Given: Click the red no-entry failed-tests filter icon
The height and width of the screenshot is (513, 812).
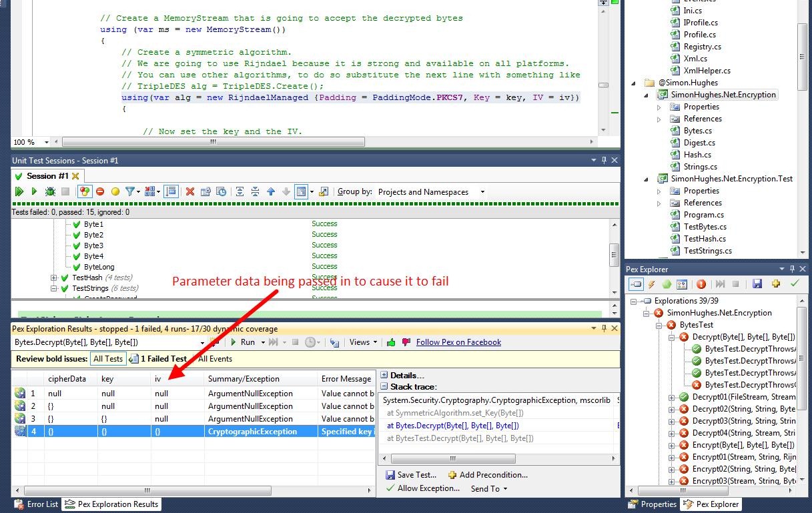Looking at the screenshot, I should pyautogui.click(x=100, y=191).
